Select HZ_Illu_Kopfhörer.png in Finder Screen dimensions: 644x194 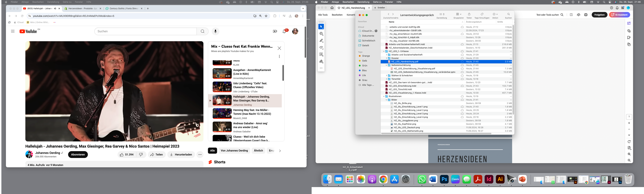[x=446, y=124]
